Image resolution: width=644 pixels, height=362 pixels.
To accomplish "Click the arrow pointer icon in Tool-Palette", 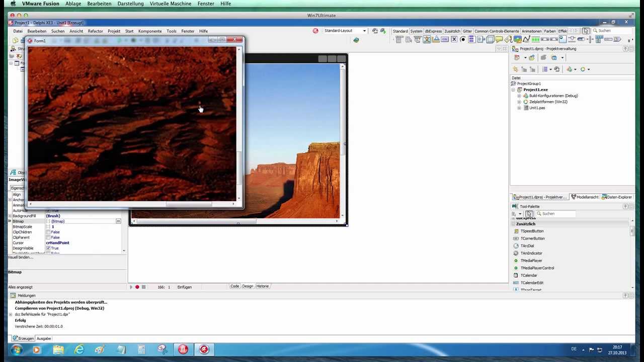I will pyautogui.click(x=529, y=214).
